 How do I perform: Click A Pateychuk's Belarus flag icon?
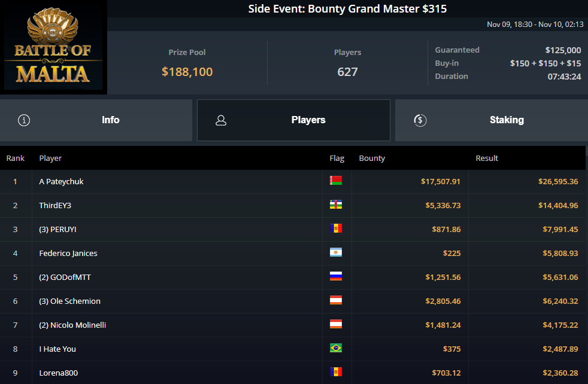click(336, 181)
